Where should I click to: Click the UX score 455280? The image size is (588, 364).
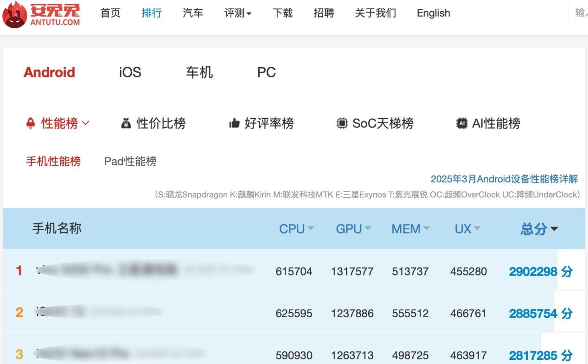click(468, 271)
